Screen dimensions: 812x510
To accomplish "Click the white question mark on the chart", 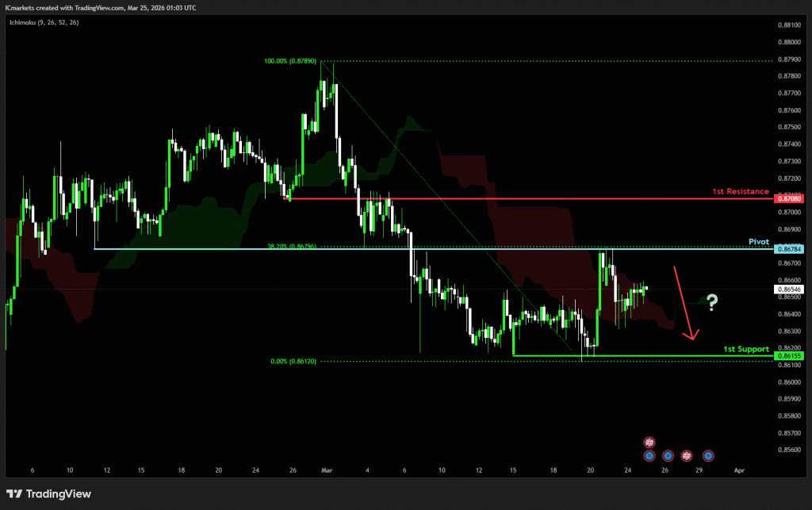I will pos(712,301).
